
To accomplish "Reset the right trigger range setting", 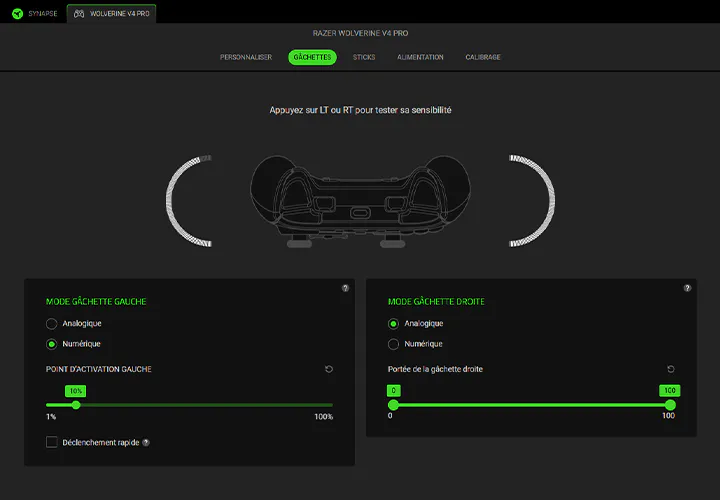I will pyautogui.click(x=670, y=369).
